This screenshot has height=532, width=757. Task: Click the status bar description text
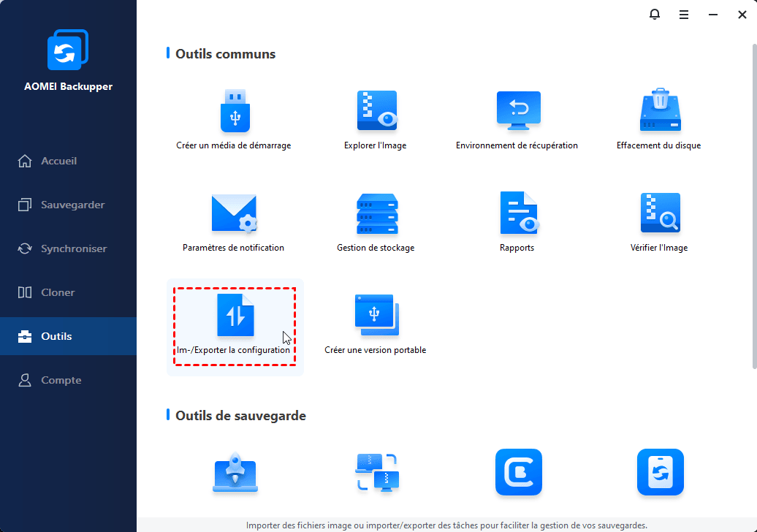pos(446,525)
